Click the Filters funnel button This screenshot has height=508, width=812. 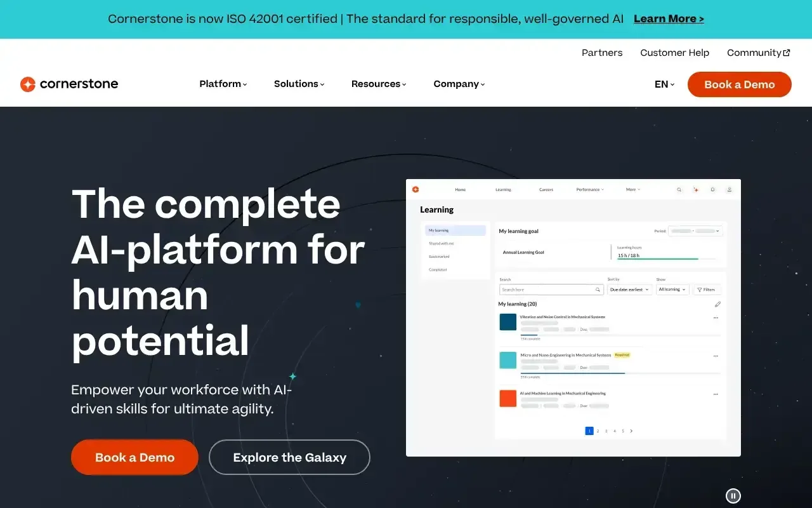(x=707, y=290)
